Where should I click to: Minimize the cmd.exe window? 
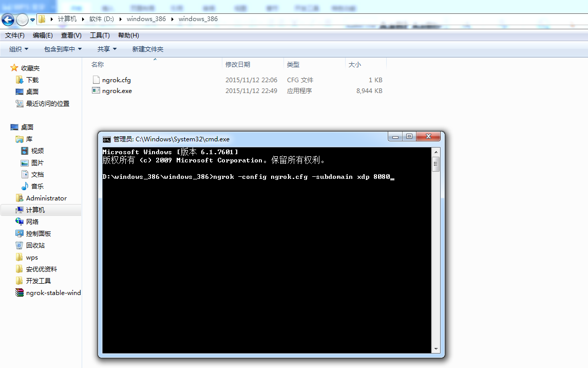[395, 137]
